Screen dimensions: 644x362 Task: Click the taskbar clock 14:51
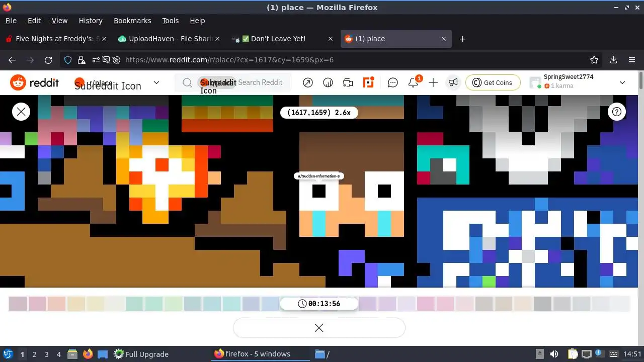(x=632, y=354)
